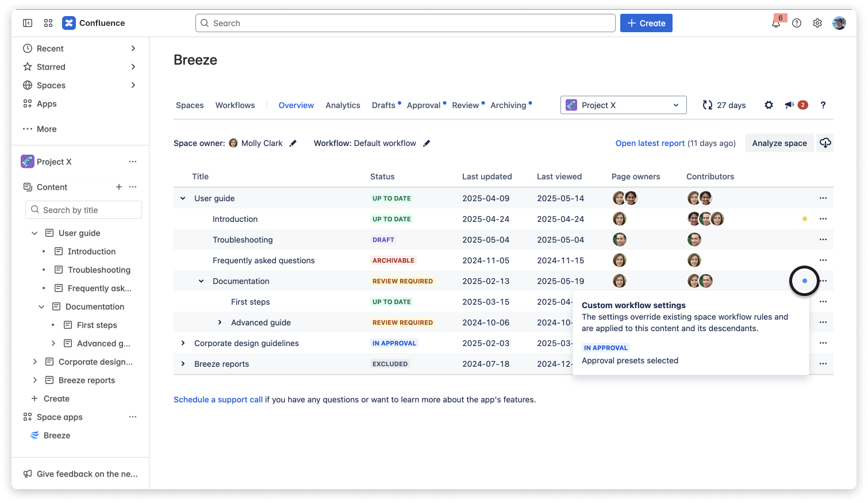Open the Review tab
Screen dimensions: 868x503
(466, 105)
